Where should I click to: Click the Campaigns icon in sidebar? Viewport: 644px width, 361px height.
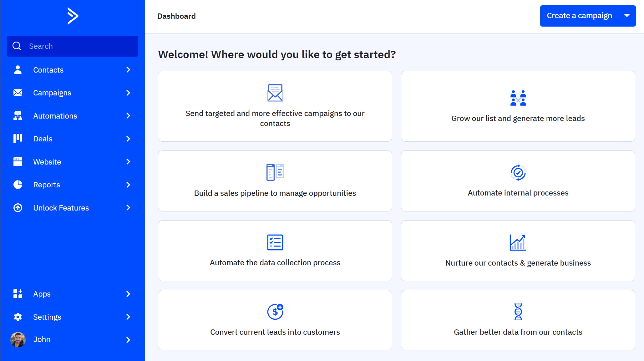click(x=18, y=93)
